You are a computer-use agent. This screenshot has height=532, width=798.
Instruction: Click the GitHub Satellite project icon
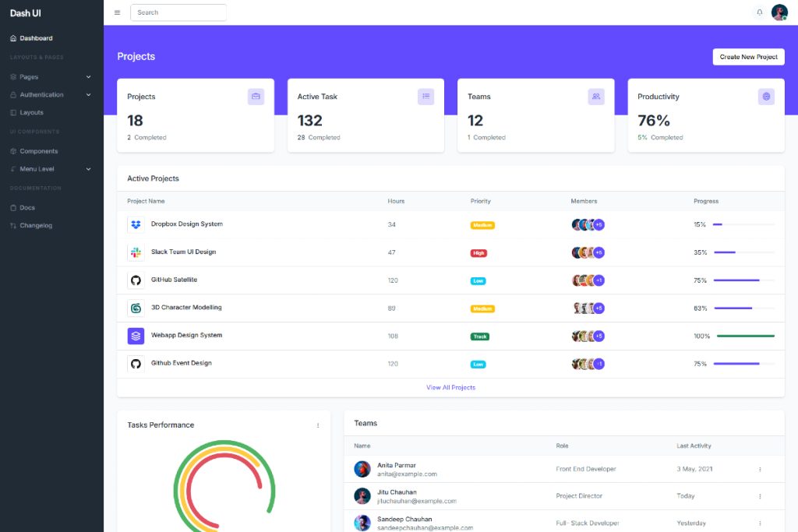click(x=136, y=280)
